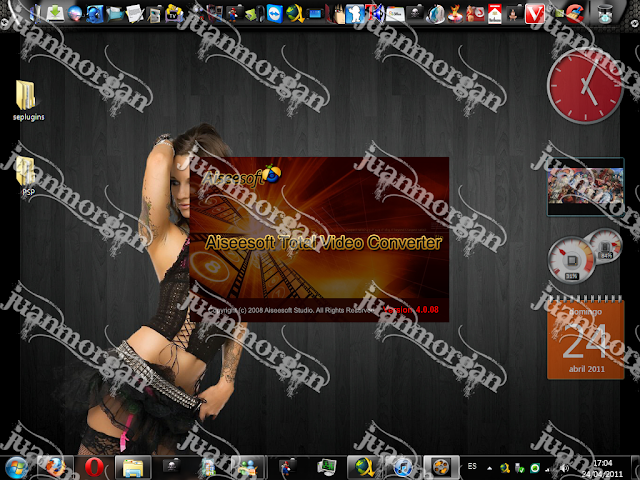Screen dimensions: 640x480
Task: Click the red analog clock gadget
Action: tap(585, 86)
